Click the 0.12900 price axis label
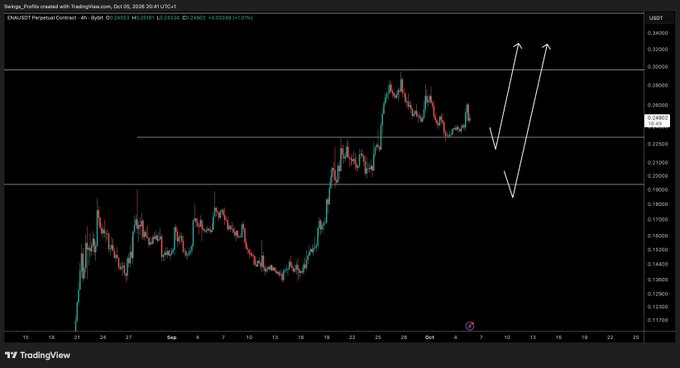 (x=657, y=294)
